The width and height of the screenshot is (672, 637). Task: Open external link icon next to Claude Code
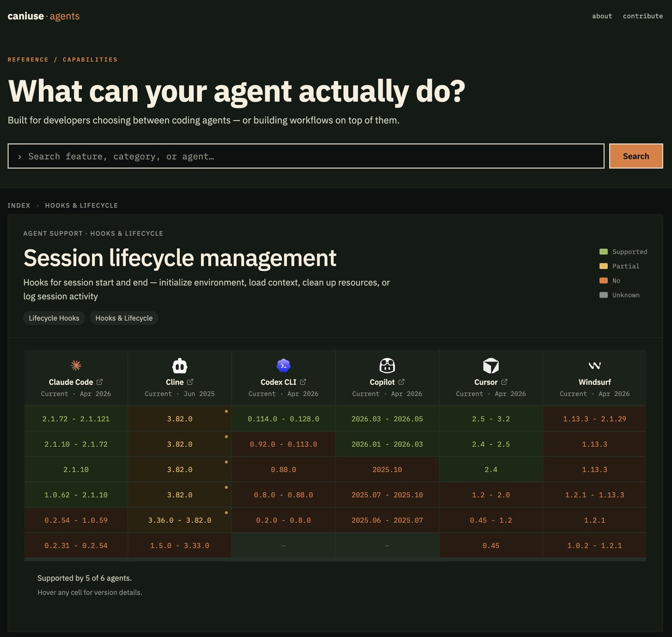click(100, 382)
